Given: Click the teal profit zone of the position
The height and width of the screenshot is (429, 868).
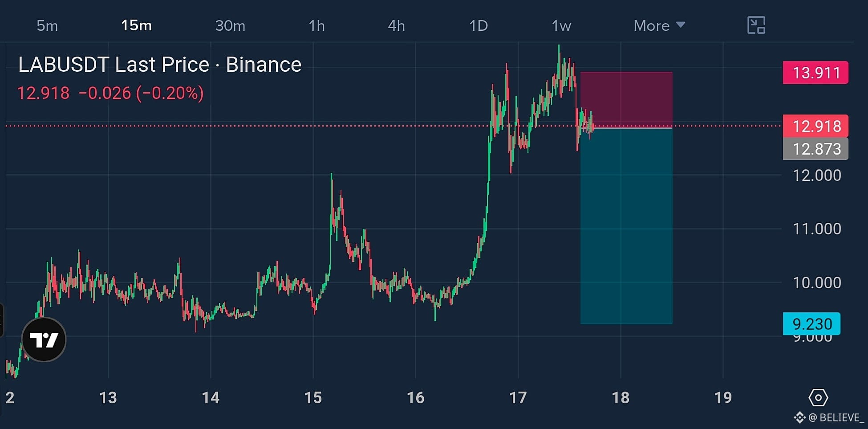Looking at the screenshot, I should click(626, 226).
